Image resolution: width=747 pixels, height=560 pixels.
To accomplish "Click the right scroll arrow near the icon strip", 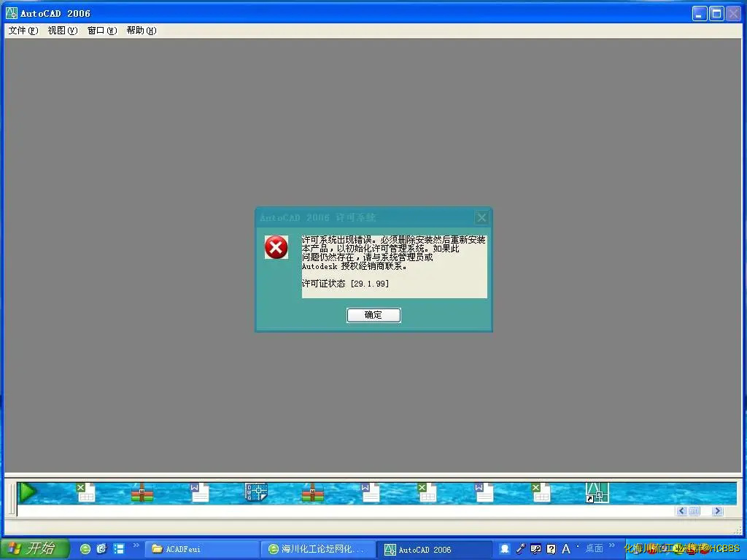I will (718, 511).
